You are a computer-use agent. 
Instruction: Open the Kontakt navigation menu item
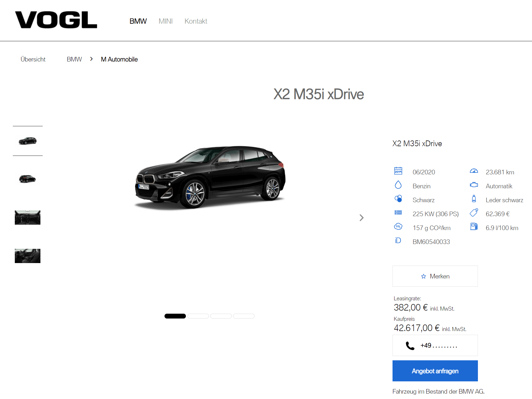[x=196, y=21]
